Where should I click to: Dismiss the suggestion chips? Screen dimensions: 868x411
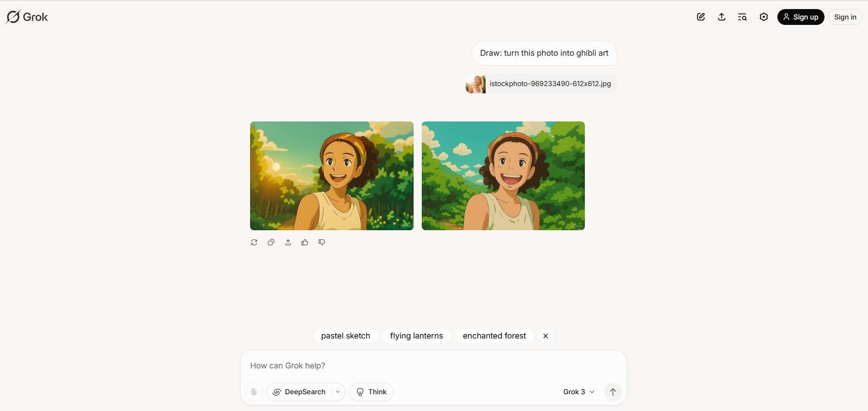click(x=546, y=336)
